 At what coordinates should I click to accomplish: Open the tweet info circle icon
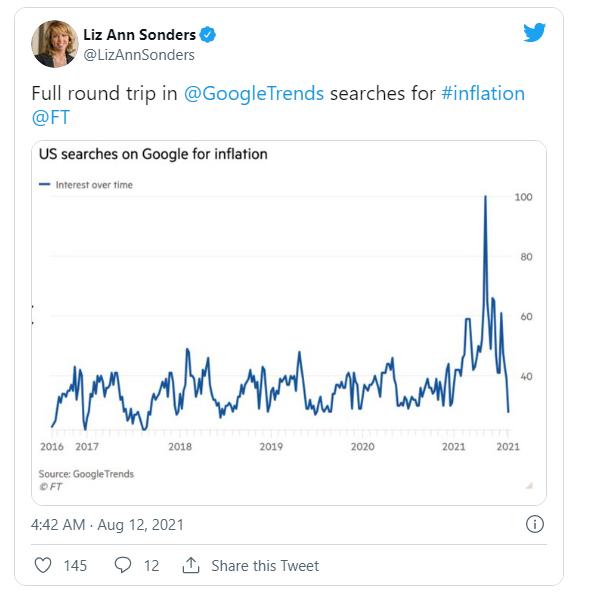(x=535, y=524)
